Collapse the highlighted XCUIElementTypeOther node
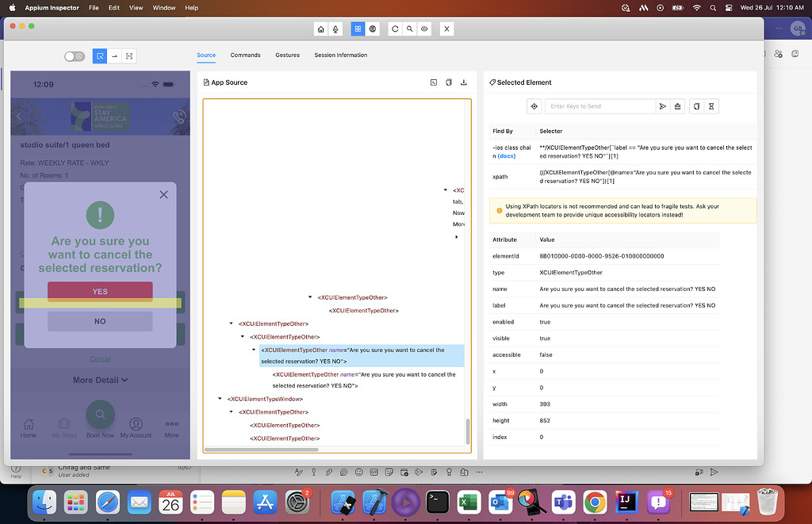Viewport: 812px width, 524px height. 252,350
